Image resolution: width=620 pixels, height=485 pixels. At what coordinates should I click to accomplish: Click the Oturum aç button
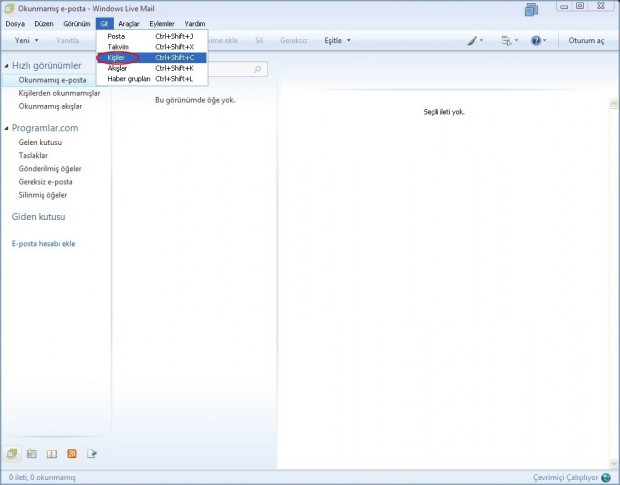tap(586, 40)
